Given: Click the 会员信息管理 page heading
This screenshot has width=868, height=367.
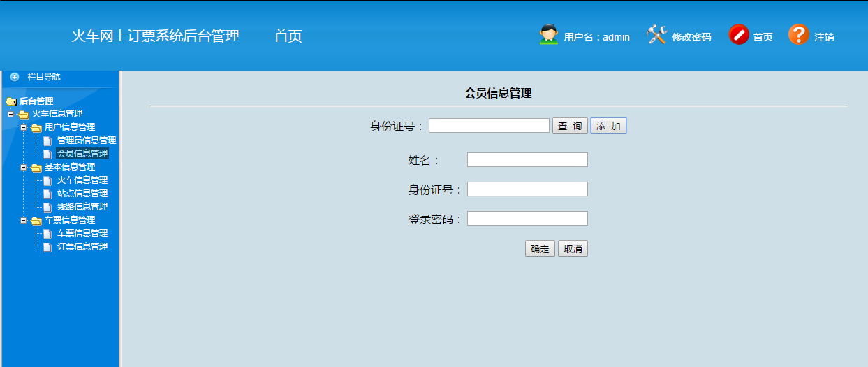Looking at the screenshot, I should tap(498, 93).
